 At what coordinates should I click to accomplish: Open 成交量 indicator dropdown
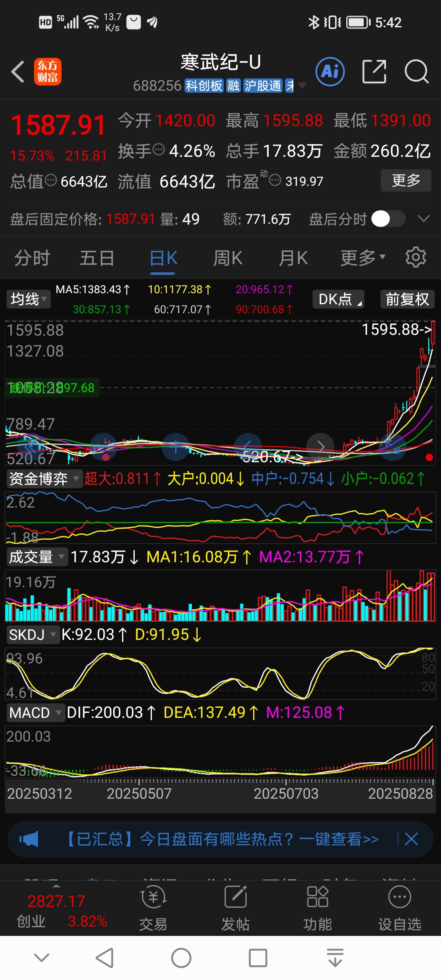[x=37, y=557]
